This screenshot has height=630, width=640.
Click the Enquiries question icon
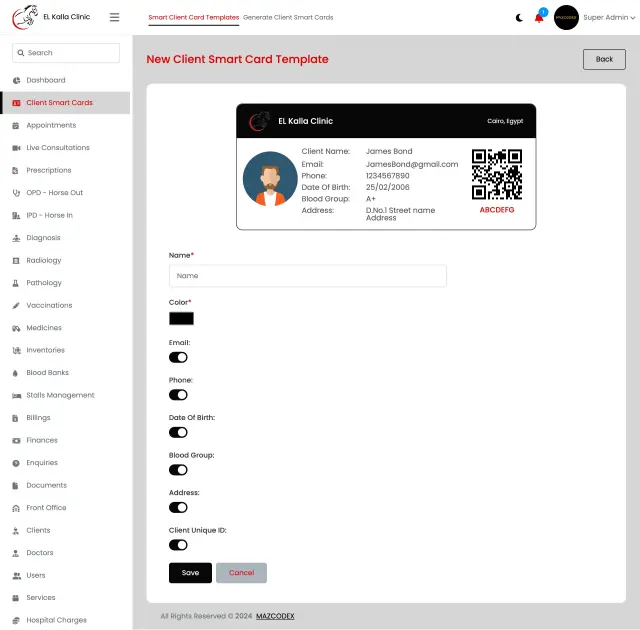pos(16,463)
